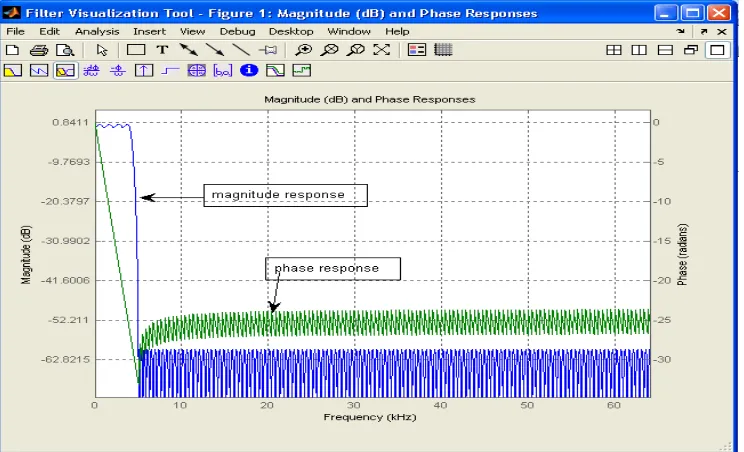Select the Insert Rectangle tool
This screenshot has height=452, width=744.
pyautogui.click(x=136, y=50)
